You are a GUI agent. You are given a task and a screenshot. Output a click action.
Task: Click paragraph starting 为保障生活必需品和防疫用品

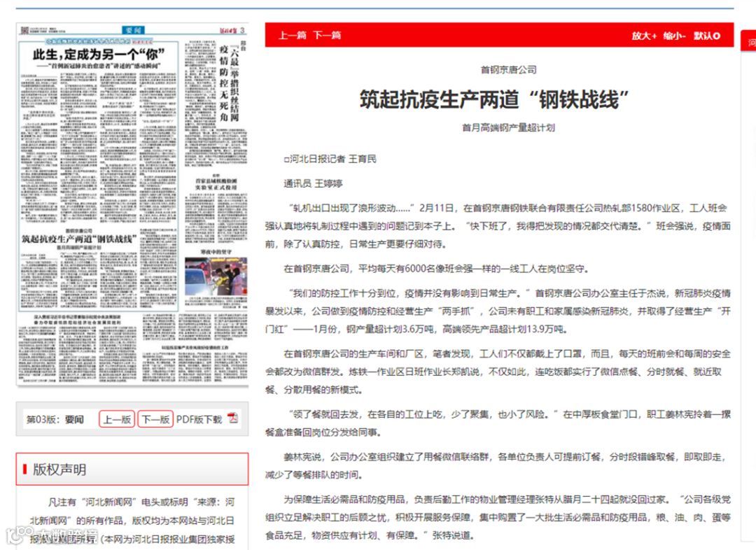(498, 517)
